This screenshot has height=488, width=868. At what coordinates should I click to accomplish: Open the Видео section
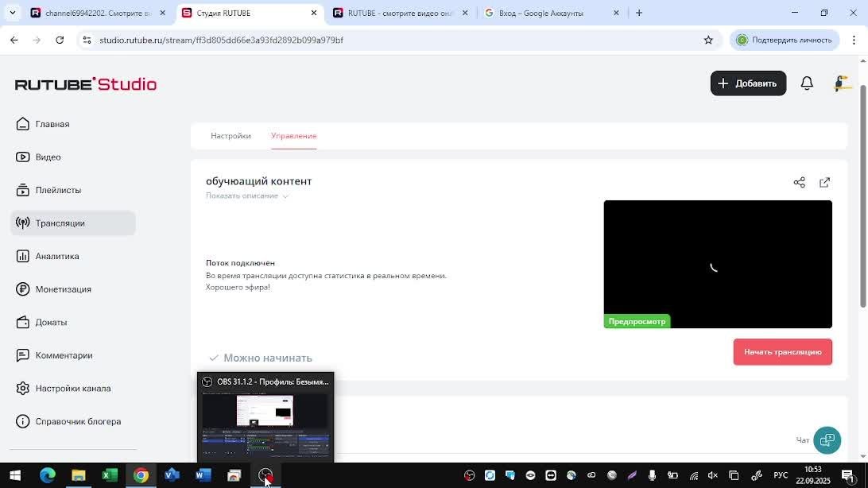[x=39, y=157]
